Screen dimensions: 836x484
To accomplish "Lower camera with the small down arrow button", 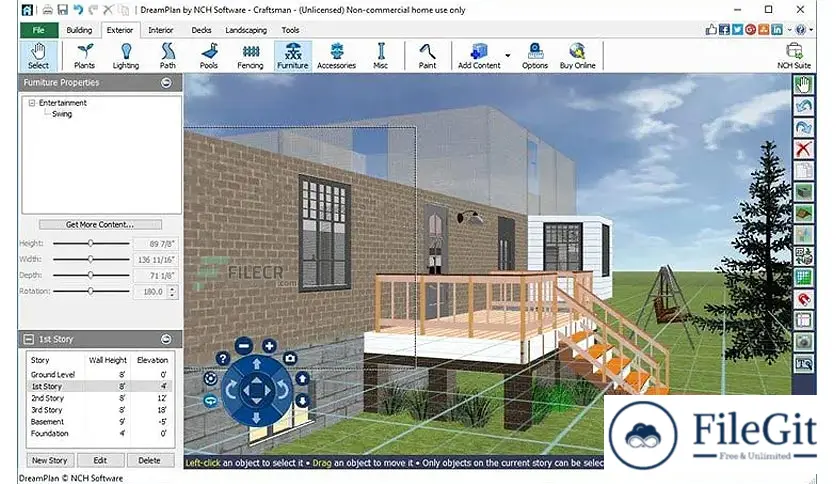I will coord(302,400).
